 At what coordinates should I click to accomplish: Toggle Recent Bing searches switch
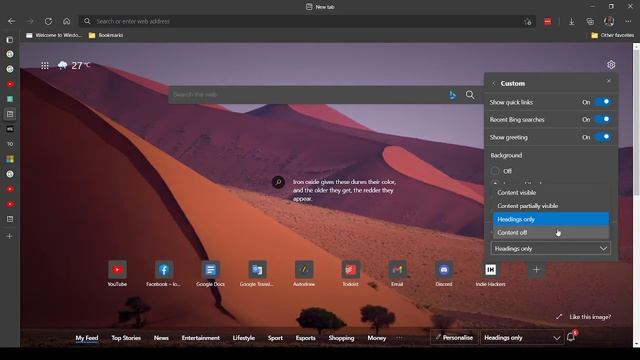click(603, 119)
